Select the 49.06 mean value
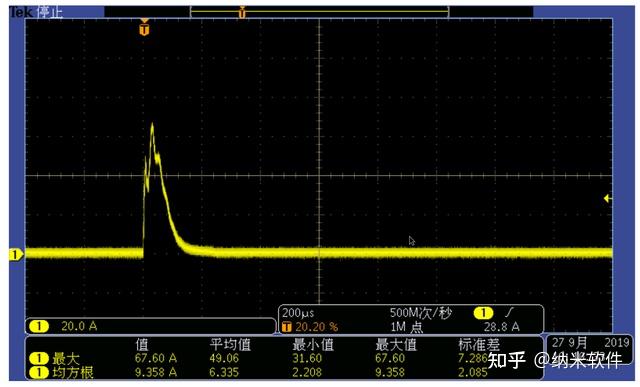 coord(224,358)
